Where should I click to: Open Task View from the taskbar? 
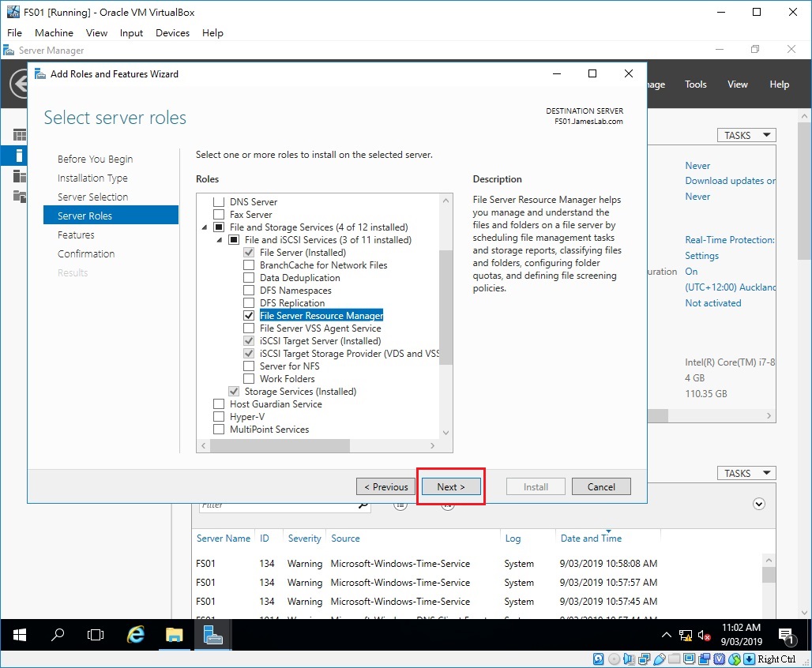point(96,635)
